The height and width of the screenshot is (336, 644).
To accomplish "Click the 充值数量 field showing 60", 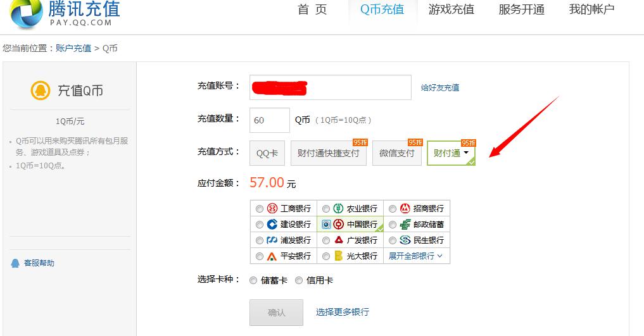I will 269,120.
